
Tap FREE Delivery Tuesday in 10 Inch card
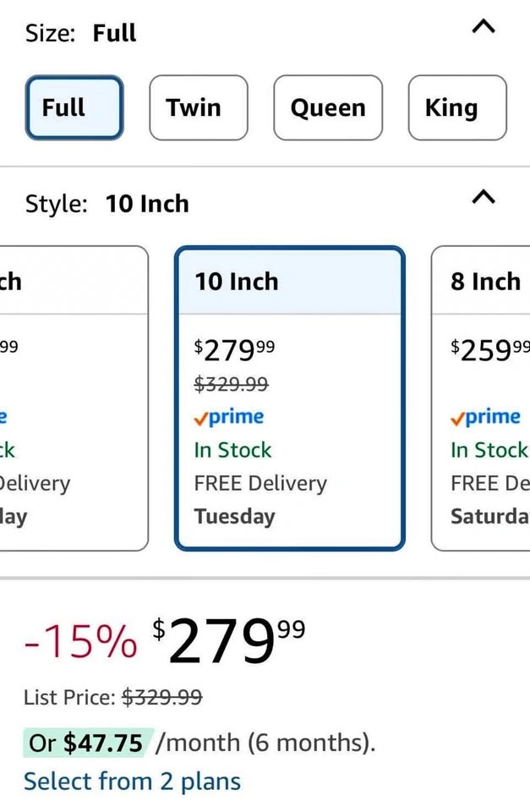260,499
